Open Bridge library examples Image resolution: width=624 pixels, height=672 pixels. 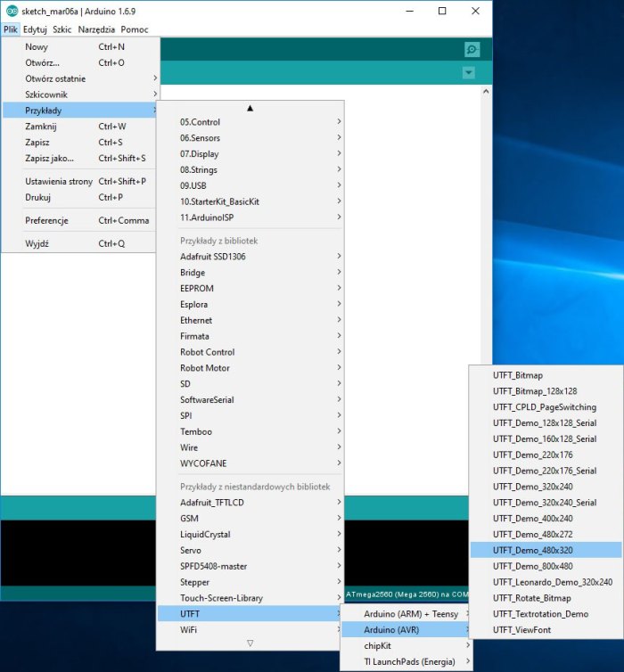point(250,272)
